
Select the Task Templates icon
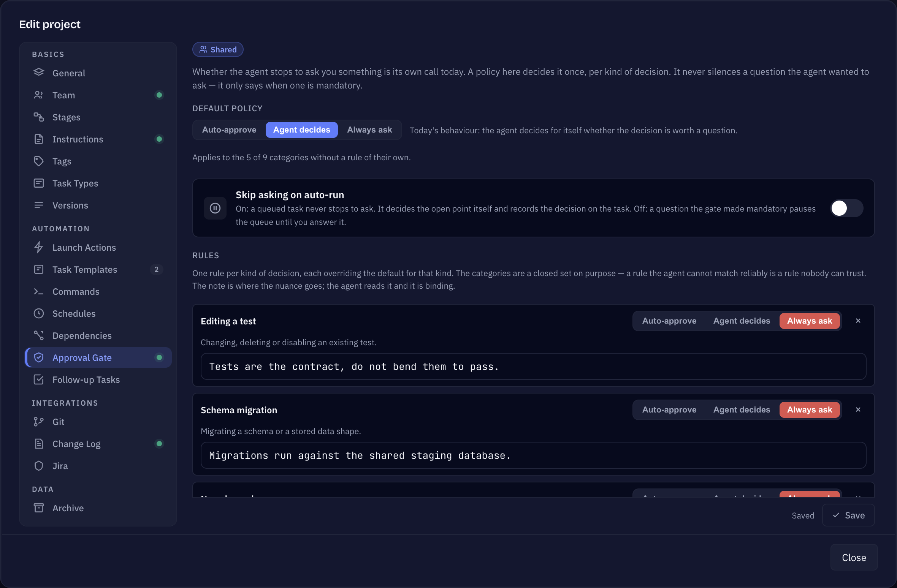[x=39, y=269]
